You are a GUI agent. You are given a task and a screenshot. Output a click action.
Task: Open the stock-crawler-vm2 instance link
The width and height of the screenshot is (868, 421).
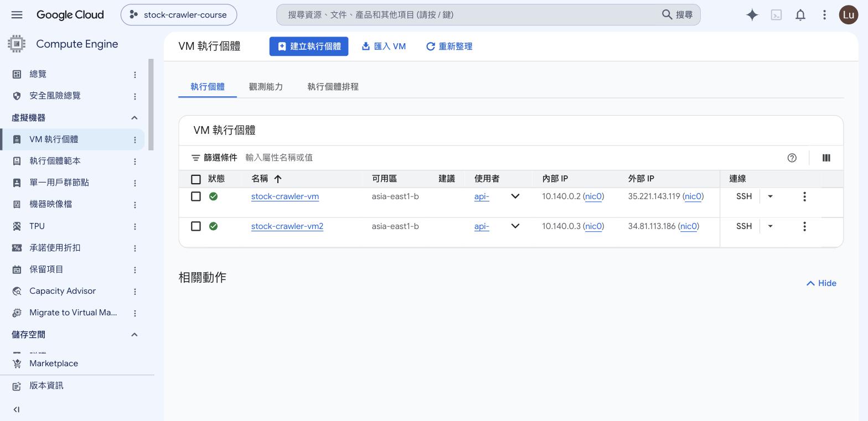(x=287, y=226)
